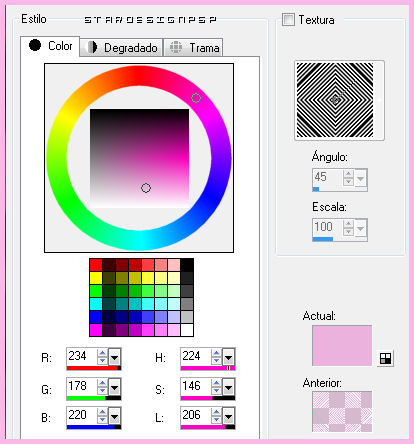Open the Ángulo dropdown arrow
Viewport: 414px width, 444px height.
pos(360,179)
